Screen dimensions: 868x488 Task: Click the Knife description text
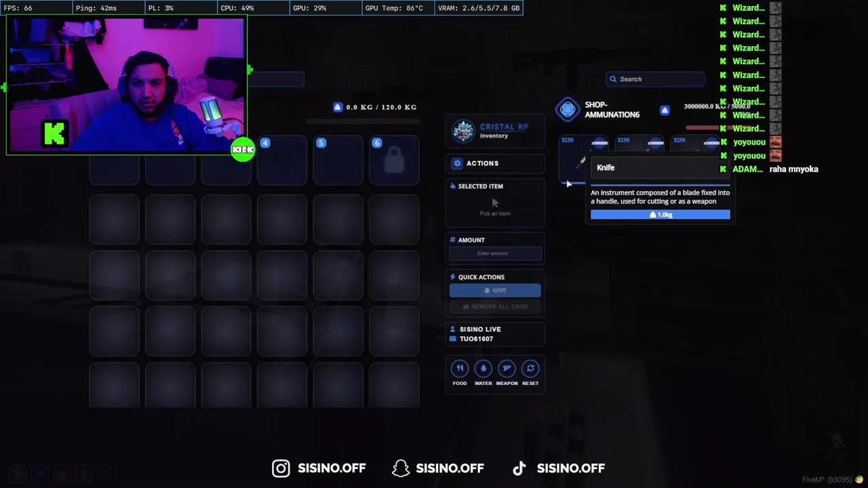click(x=660, y=197)
